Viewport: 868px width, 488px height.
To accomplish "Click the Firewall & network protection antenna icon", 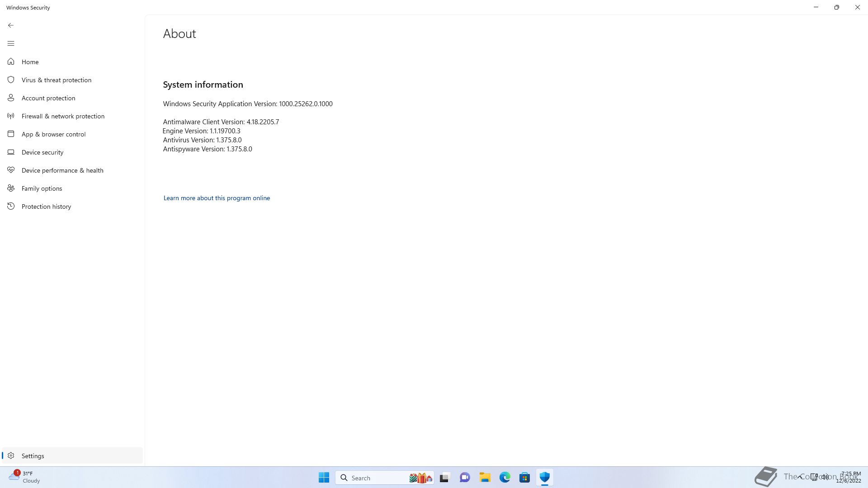I will pos(11,116).
